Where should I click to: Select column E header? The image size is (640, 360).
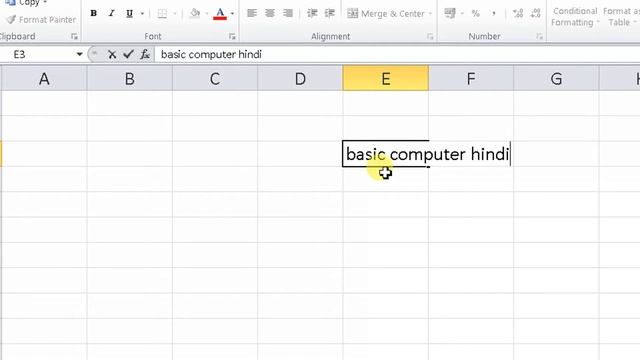coord(386,78)
